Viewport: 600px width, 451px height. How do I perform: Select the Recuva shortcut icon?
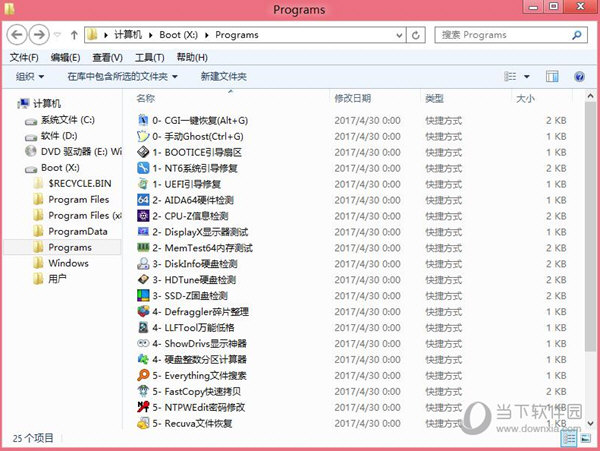(143, 423)
